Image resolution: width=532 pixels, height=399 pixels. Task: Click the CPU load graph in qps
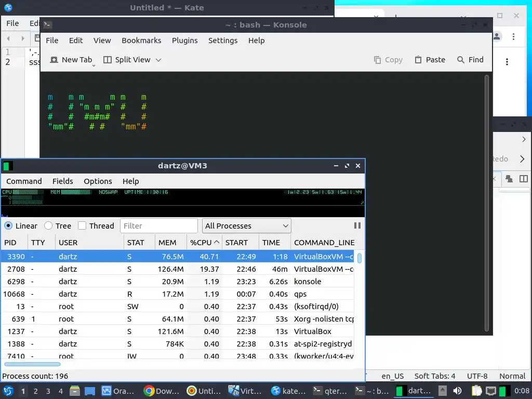click(23, 197)
